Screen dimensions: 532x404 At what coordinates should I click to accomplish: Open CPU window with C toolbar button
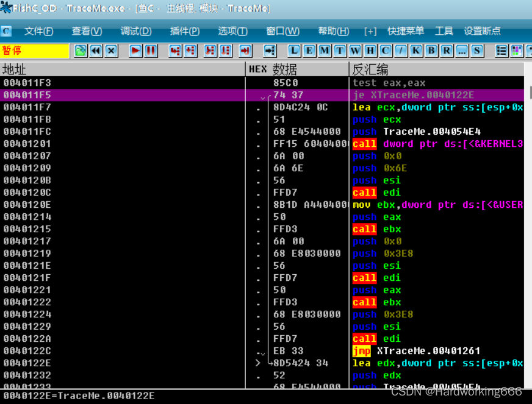pyautogui.click(x=386, y=51)
